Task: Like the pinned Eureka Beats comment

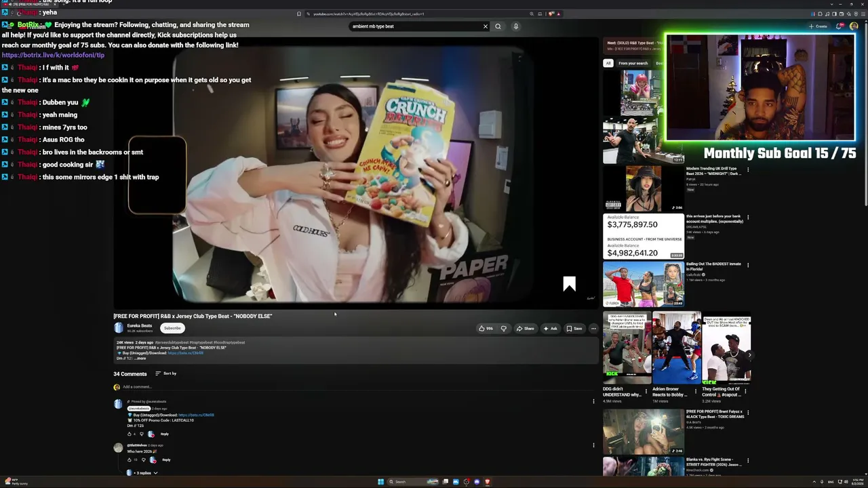Action: click(x=130, y=434)
